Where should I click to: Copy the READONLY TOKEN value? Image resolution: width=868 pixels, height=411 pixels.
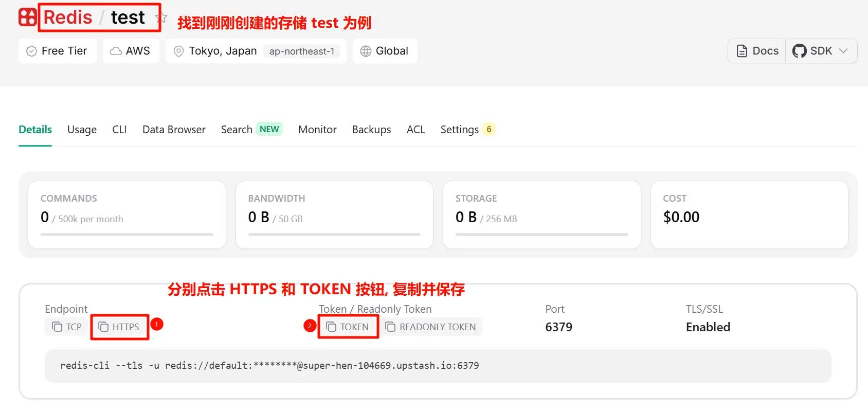tap(430, 327)
